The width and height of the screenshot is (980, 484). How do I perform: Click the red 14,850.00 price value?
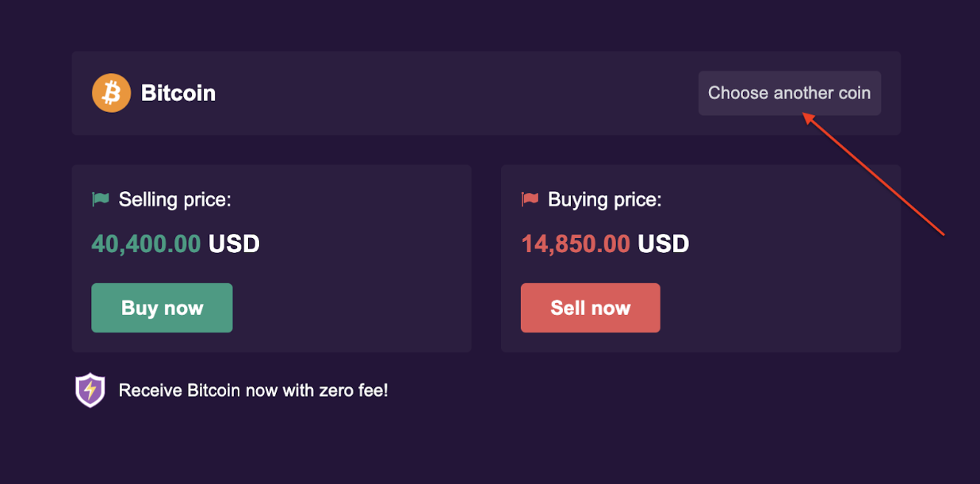pos(576,244)
